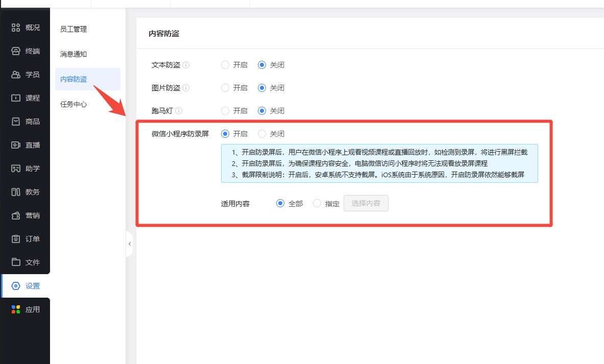604x364 pixels.
Task: Click info icon next to 跑马灯
Action: [179, 111]
